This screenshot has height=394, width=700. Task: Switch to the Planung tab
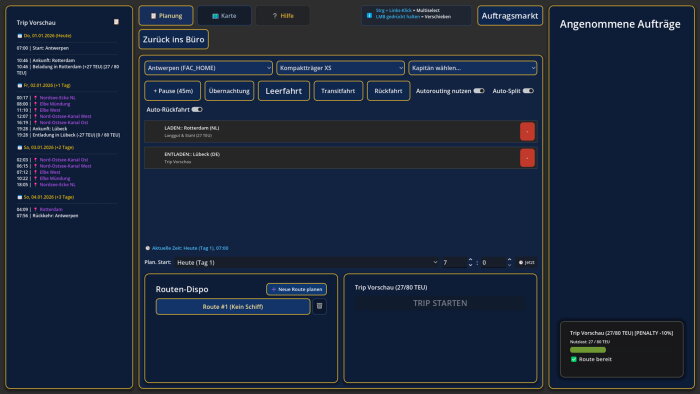pyautogui.click(x=166, y=16)
